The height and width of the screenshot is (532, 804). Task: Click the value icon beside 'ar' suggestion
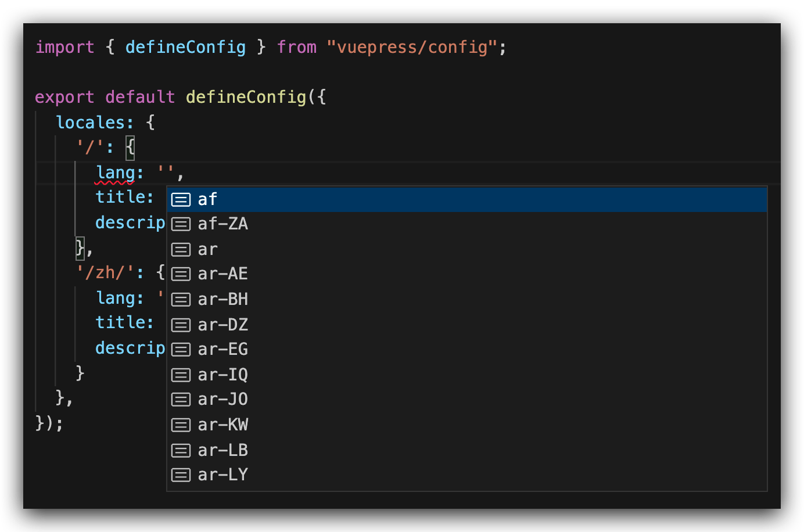tap(181, 250)
